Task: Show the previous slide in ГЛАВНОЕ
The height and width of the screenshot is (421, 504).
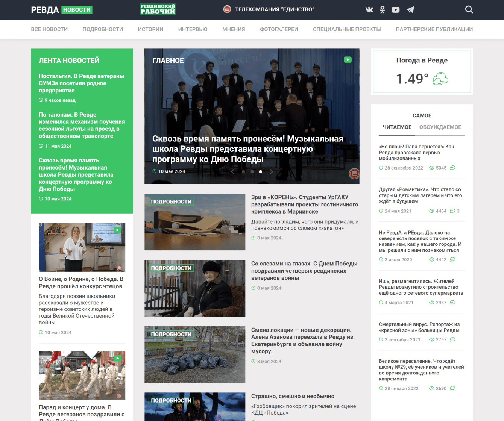Action: click(233, 172)
